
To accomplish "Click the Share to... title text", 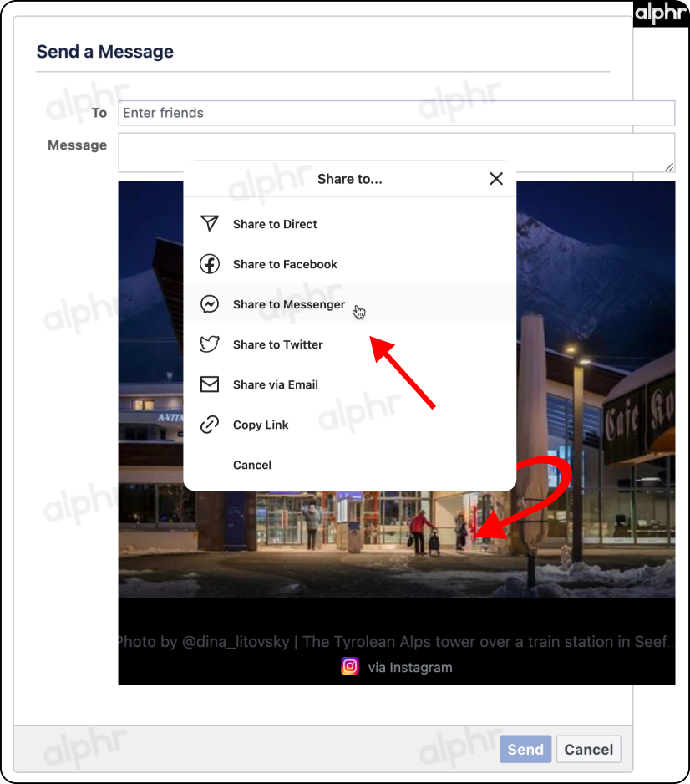I will click(x=350, y=179).
